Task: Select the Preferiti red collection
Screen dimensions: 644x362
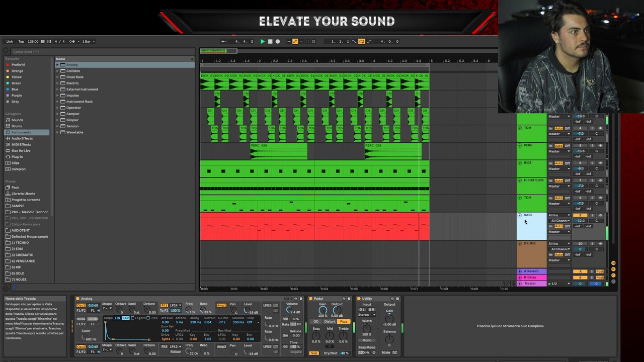Action: click(18, 65)
